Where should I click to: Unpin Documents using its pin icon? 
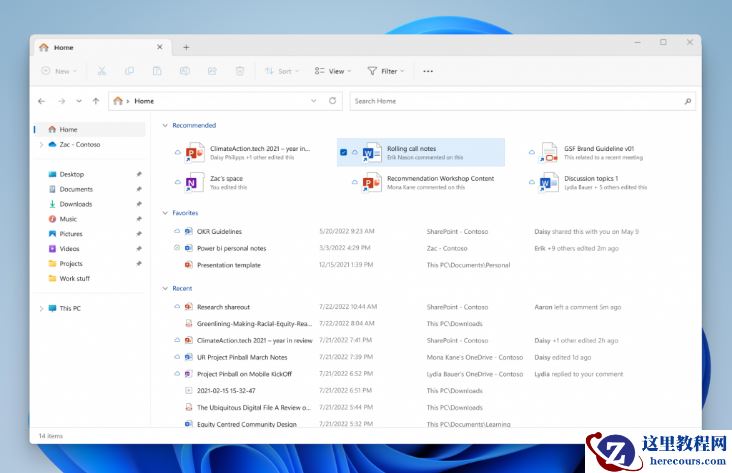[x=139, y=189]
